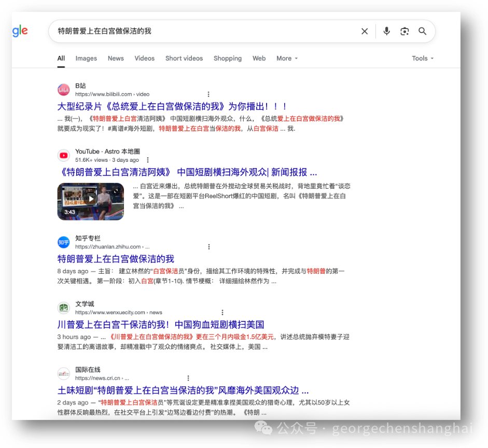Switch to the Videos tab

pyautogui.click(x=144, y=59)
